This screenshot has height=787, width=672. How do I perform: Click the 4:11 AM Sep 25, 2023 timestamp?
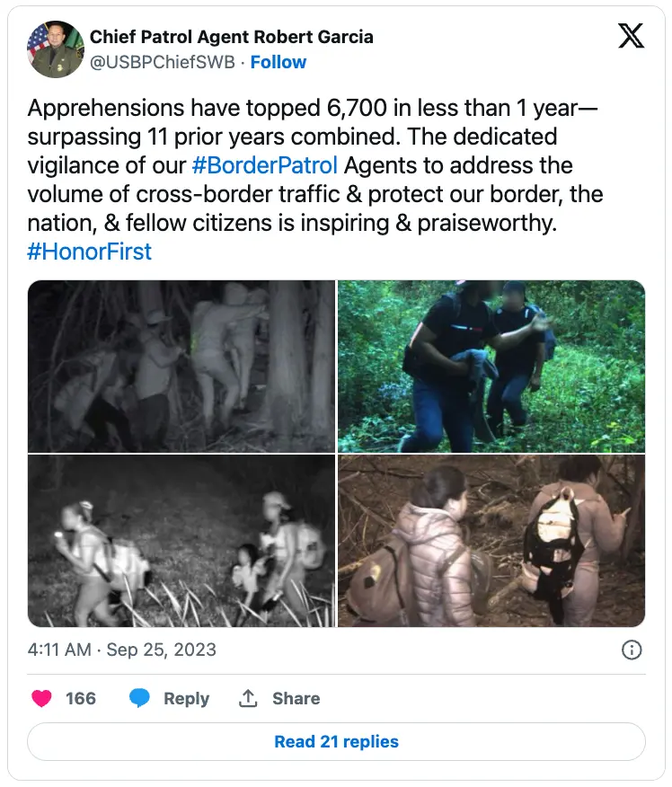tap(122, 650)
